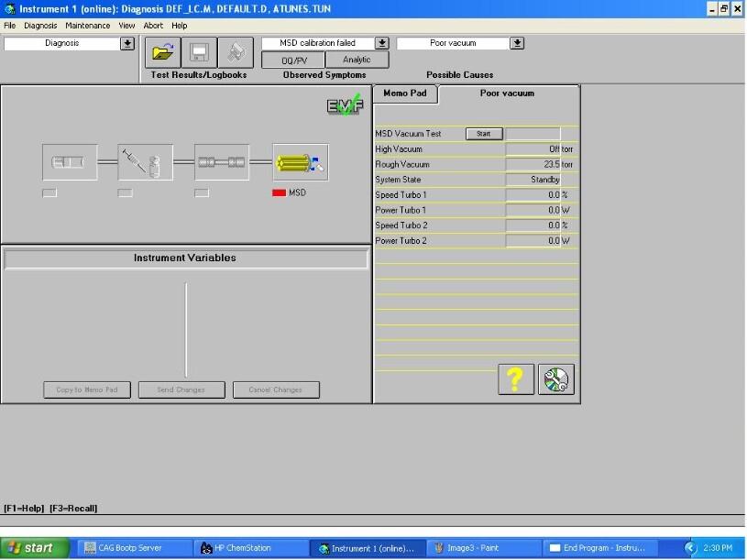Switch to the Memo Pad tab

[x=406, y=93]
